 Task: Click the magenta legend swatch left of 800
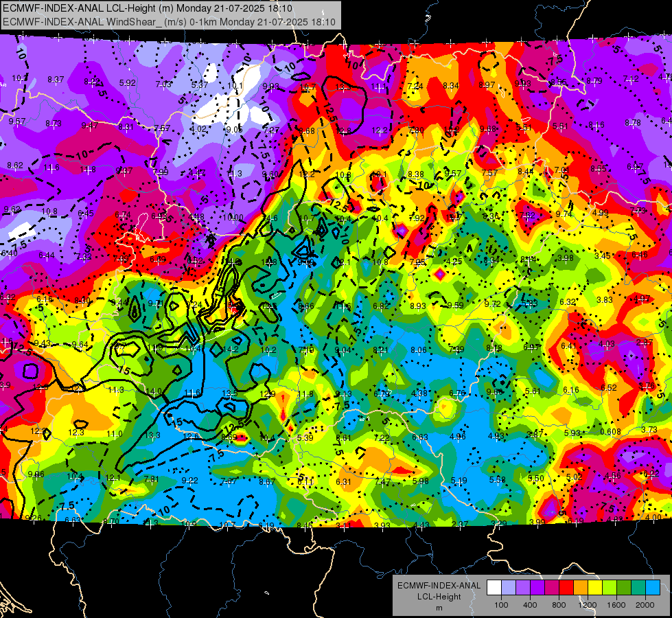(x=552, y=588)
